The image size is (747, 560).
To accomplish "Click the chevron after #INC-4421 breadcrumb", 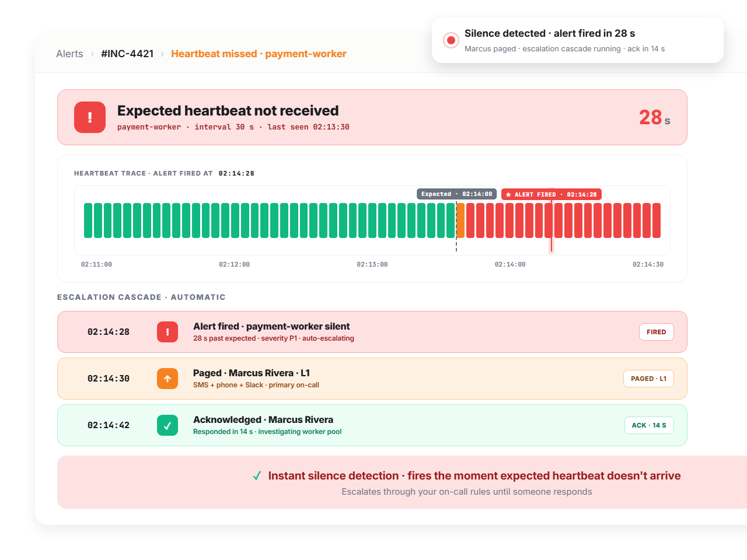I will (x=162, y=54).
